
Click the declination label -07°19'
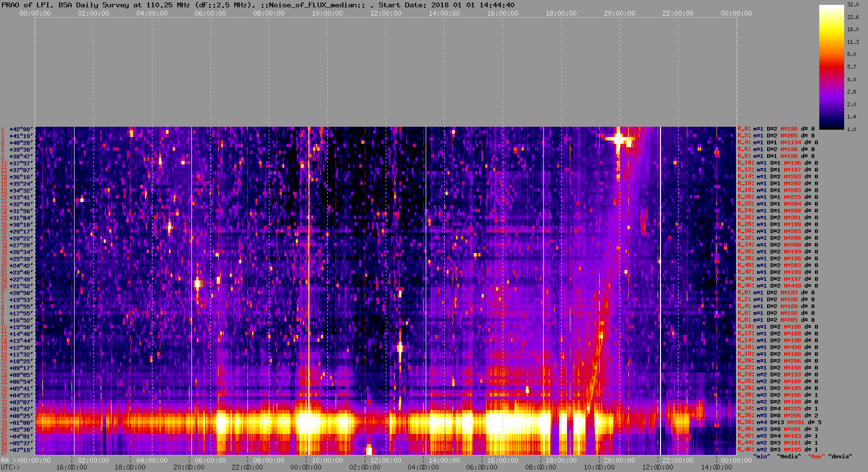pyautogui.click(x=21, y=450)
